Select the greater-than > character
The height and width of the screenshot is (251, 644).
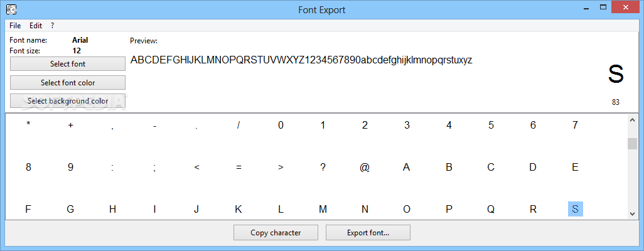coord(281,168)
